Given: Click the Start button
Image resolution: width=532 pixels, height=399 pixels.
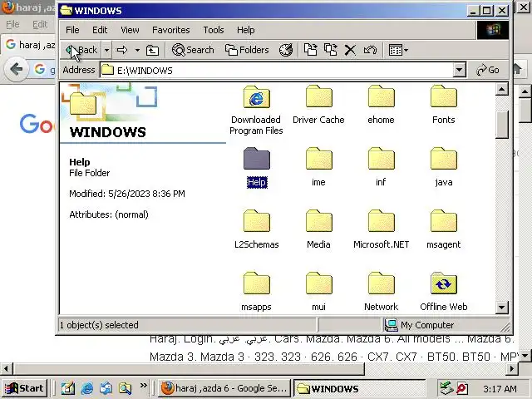Looking at the screenshot, I should click(x=24, y=388).
